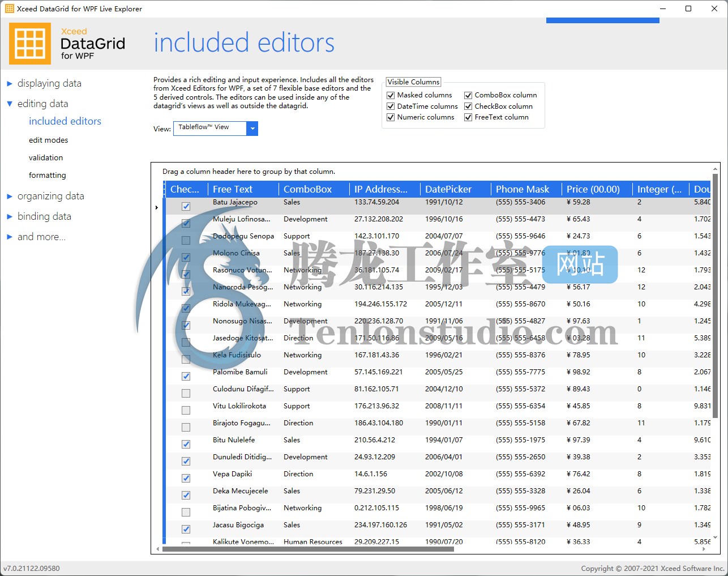
Task: Sort by the DatePicker column header
Action: [x=456, y=189]
